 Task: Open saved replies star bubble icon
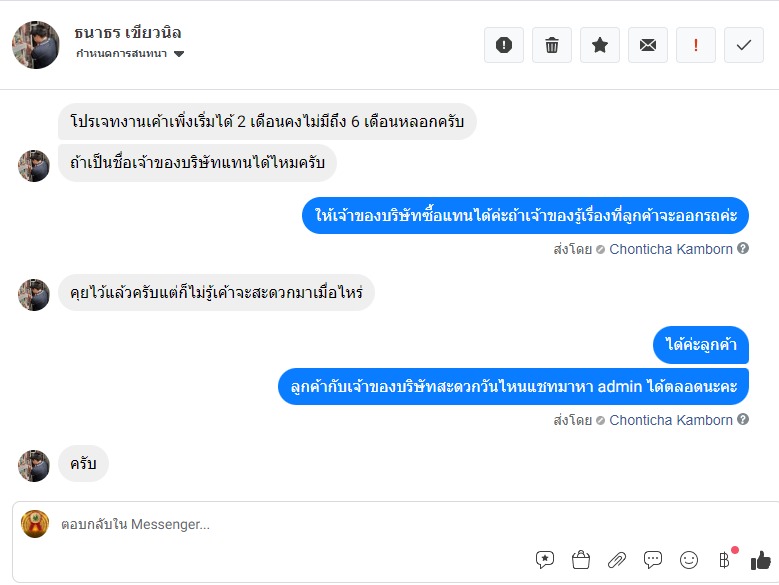pyautogui.click(x=545, y=559)
